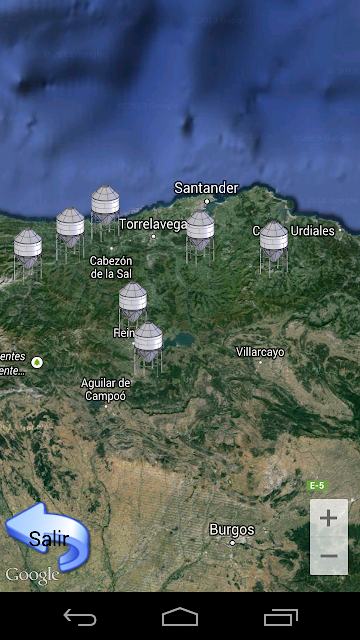Select the silo marker just right of the leftmost silo

pyautogui.click(x=70, y=235)
